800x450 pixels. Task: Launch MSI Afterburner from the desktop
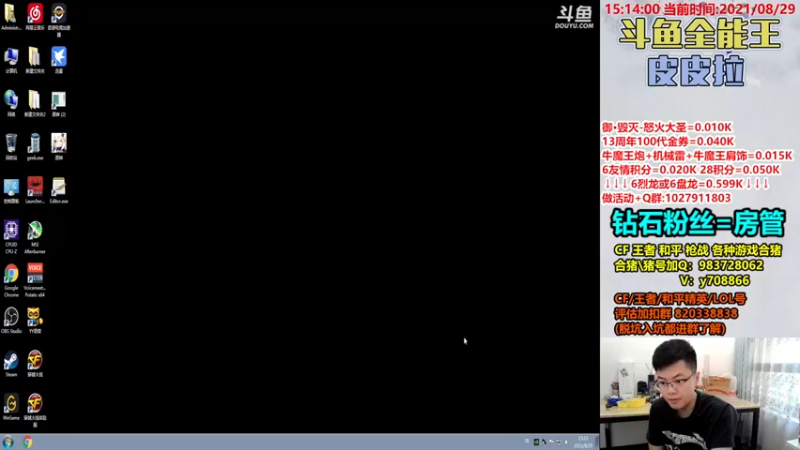click(x=35, y=237)
